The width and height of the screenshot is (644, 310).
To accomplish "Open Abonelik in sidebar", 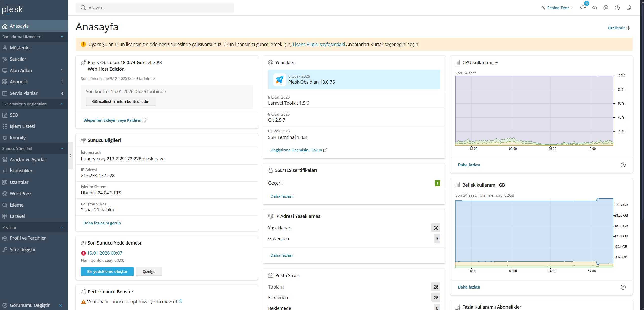I will pos(34,82).
